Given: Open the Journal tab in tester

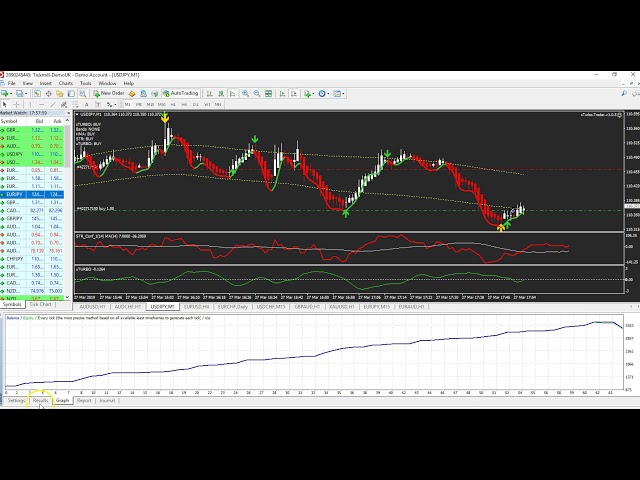Looking at the screenshot, I should click(x=107, y=400).
